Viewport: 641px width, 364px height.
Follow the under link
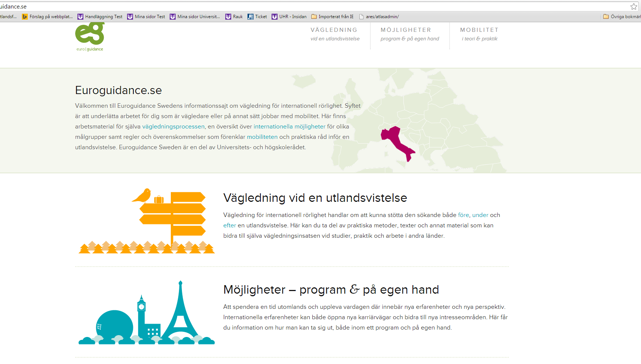click(480, 215)
